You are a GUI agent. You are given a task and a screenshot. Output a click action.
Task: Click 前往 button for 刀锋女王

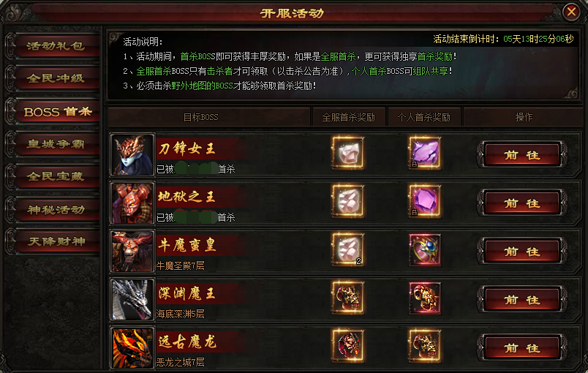pyautogui.click(x=522, y=154)
